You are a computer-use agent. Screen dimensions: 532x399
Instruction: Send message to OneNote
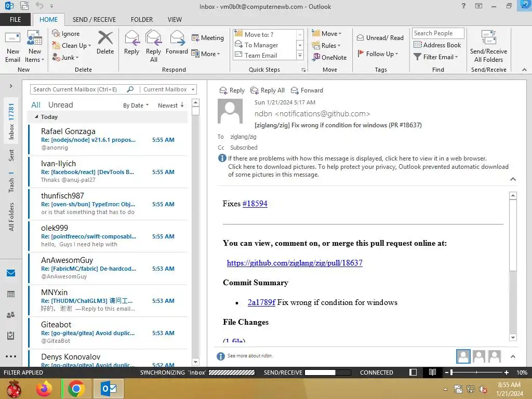click(329, 57)
